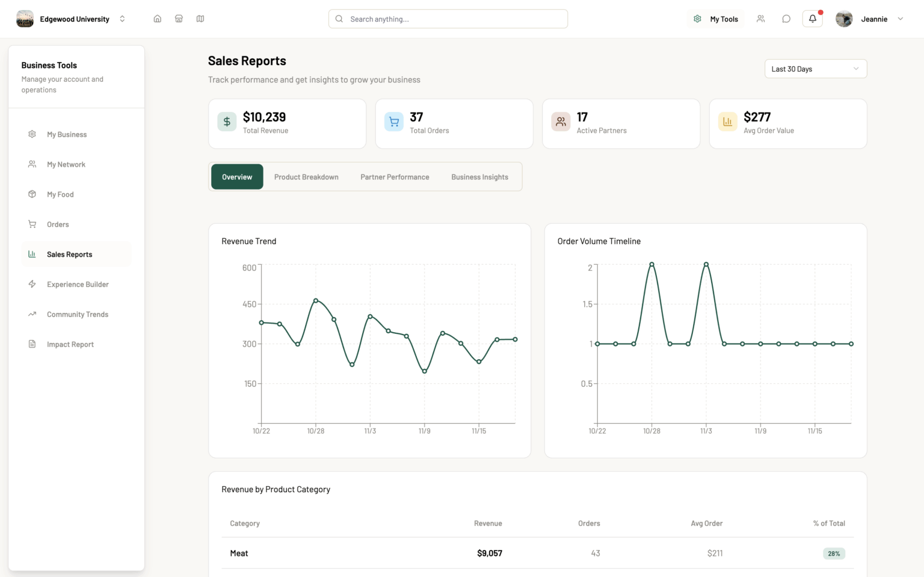Click the Total Revenue dollar icon
924x577 pixels.
[227, 122]
